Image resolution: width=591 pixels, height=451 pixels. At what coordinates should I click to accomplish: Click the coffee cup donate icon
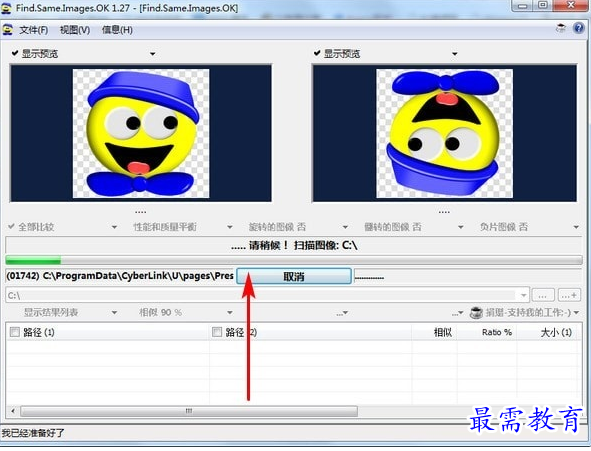click(x=476, y=312)
